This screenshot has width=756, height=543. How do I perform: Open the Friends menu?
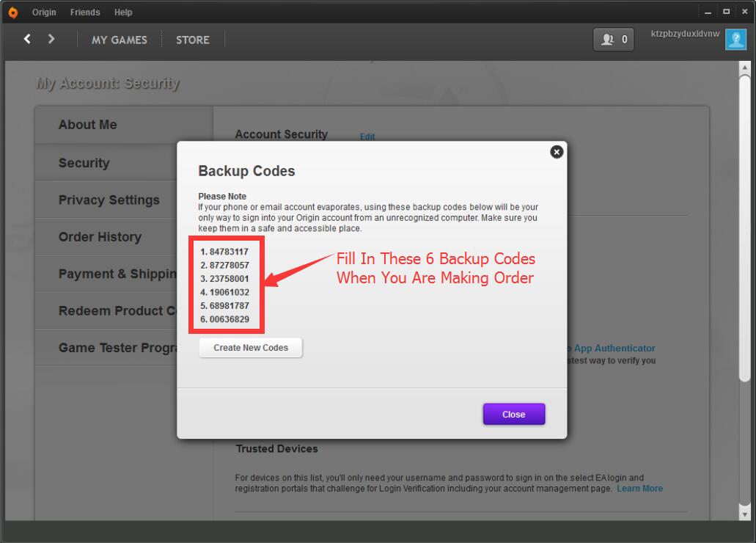pyautogui.click(x=85, y=12)
